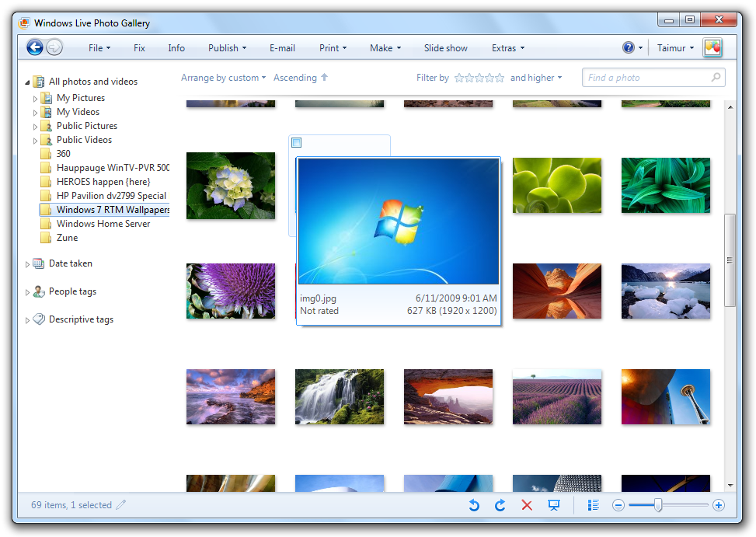The height and width of the screenshot is (537, 756).
Task: Toggle the Ascending sort order
Action: pos(301,78)
